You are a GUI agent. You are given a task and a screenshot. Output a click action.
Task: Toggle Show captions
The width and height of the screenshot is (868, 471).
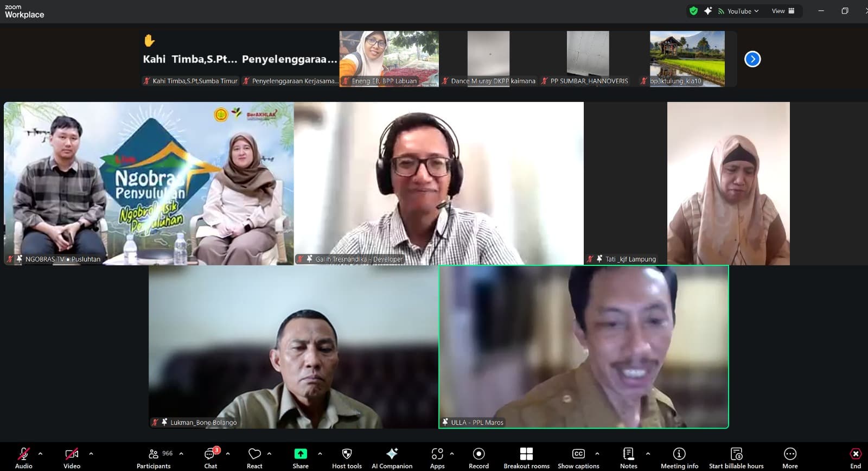578,457
